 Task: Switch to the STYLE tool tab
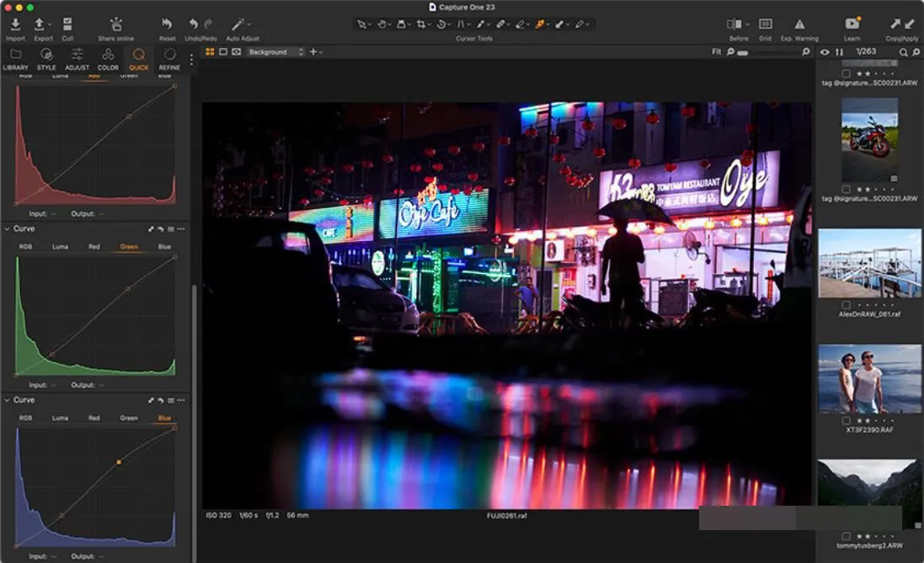pyautogui.click(x=46, y=60)
